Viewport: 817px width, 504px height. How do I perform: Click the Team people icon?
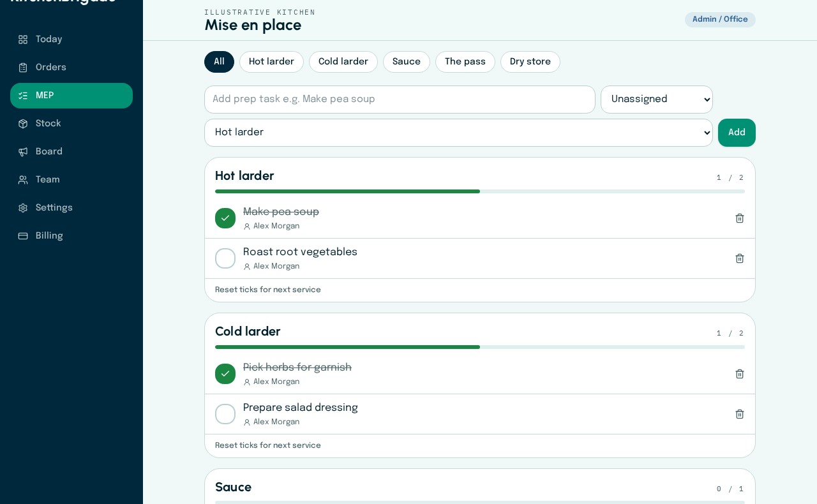coord(23,180)
